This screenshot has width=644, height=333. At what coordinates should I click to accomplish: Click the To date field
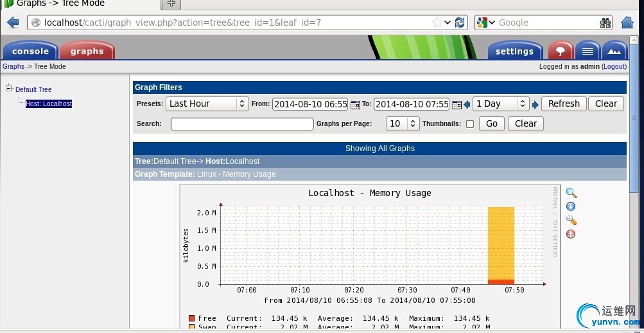(411, 104)
